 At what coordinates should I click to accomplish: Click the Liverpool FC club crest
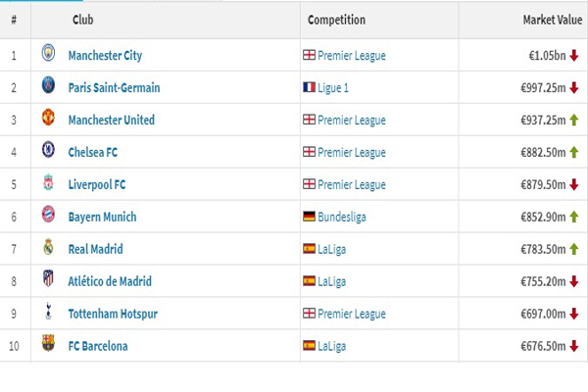(x=48, y=184)
